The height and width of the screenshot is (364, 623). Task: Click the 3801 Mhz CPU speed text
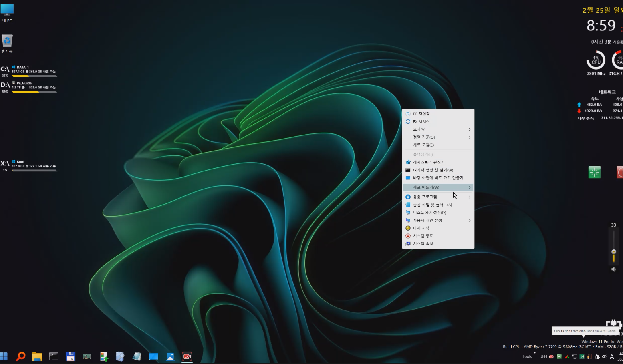click(596, 74)
